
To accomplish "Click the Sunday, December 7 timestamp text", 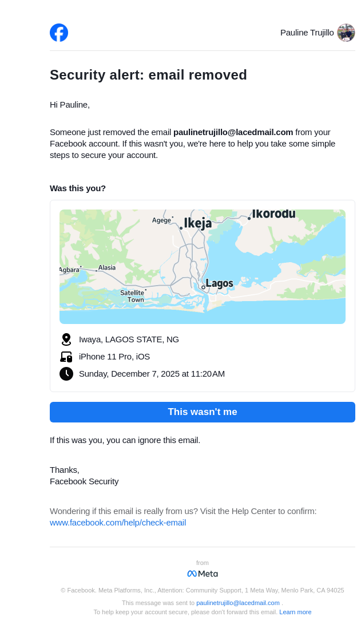I will click(x=152, y=374).
